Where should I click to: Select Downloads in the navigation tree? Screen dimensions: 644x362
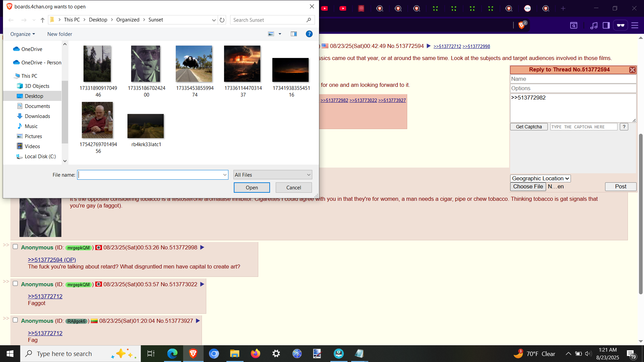pos(37,116)
